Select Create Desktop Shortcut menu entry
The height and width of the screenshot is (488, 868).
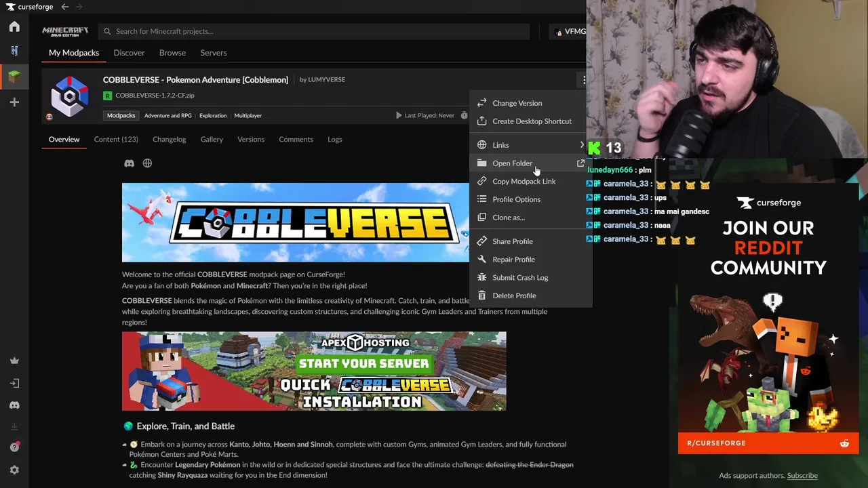(x=530, y=121)
